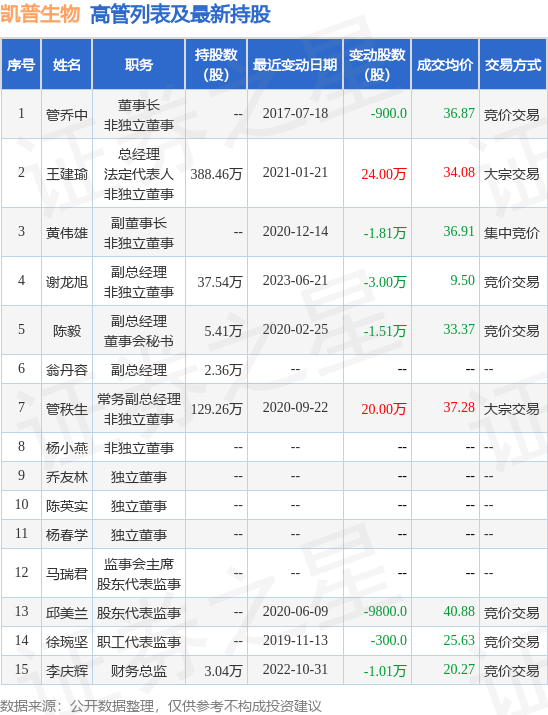This screenshot has height=715, width=548.
Task: Click the holdings value 5.41万
Action: pos(223,331)
